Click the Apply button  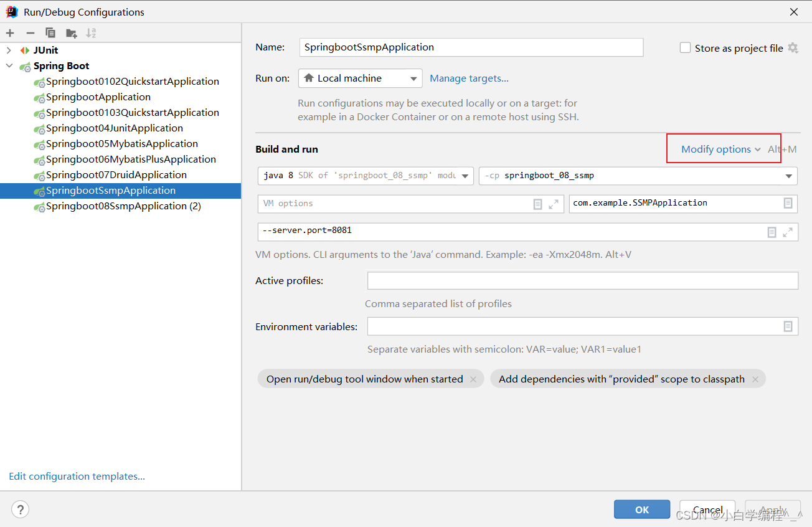click(773, 509)
